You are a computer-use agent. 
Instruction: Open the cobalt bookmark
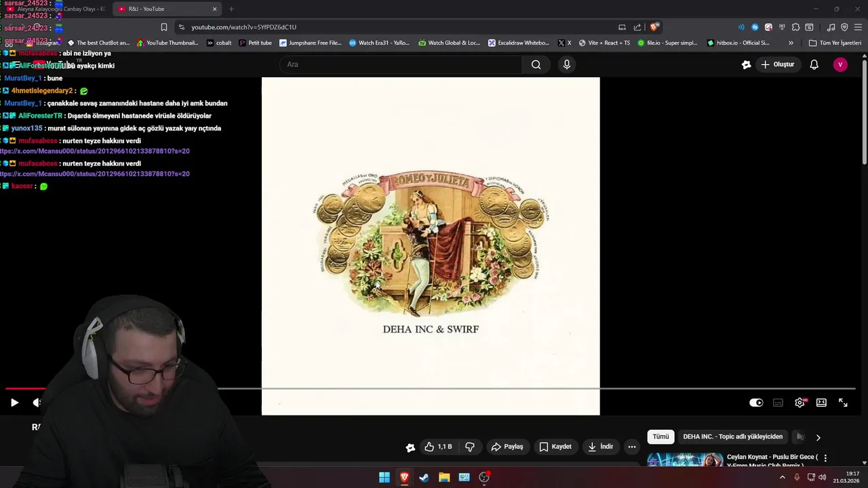(218, 43)
